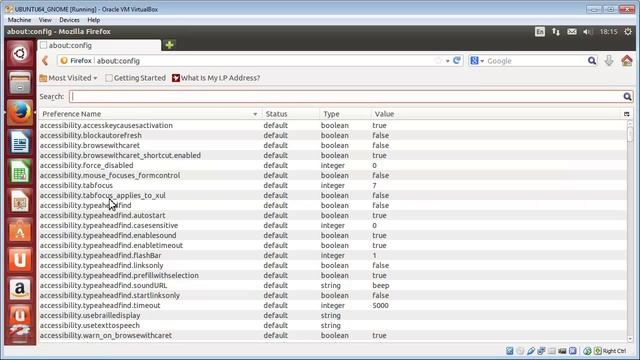The width and height of the screenshot is (640, 360).
Task: Select accessibility.tabfocus preference row
Action: 333,185
